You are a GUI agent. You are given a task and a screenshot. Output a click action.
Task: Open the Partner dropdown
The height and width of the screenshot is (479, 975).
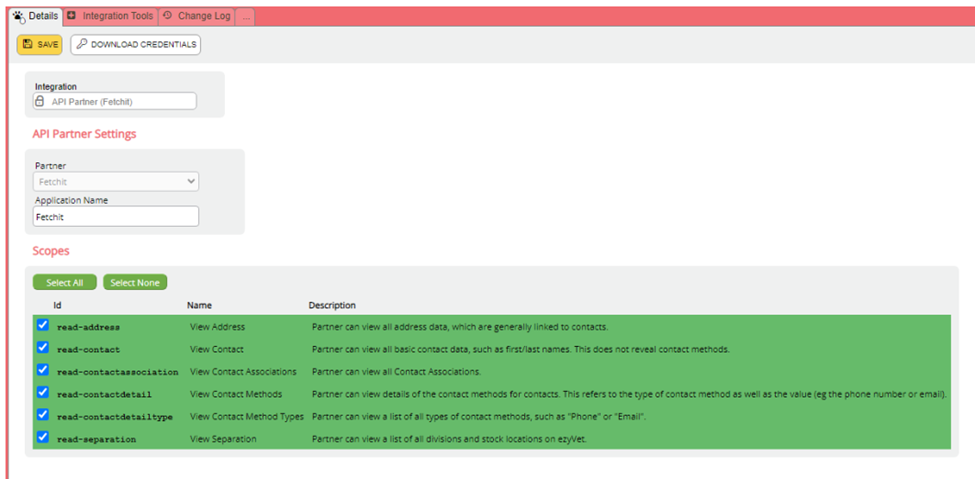tap(116, 182)
